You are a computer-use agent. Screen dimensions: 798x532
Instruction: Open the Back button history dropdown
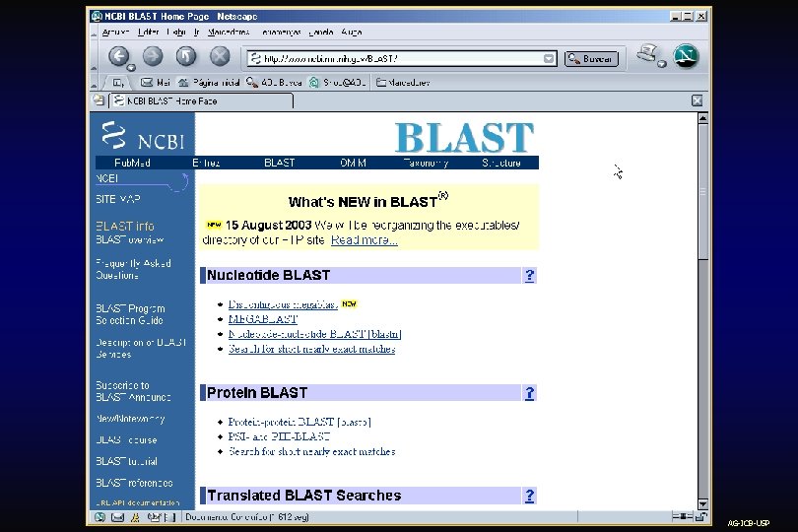tap(131, 67)
